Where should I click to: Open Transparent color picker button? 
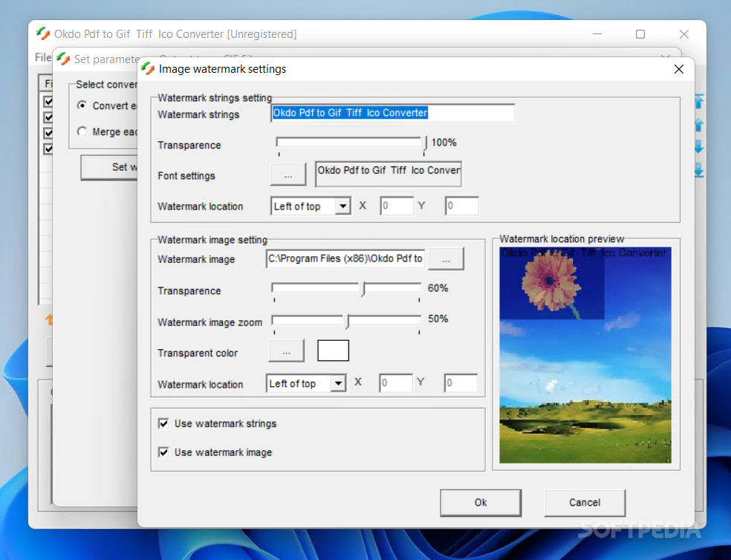(x=286, y=351)
